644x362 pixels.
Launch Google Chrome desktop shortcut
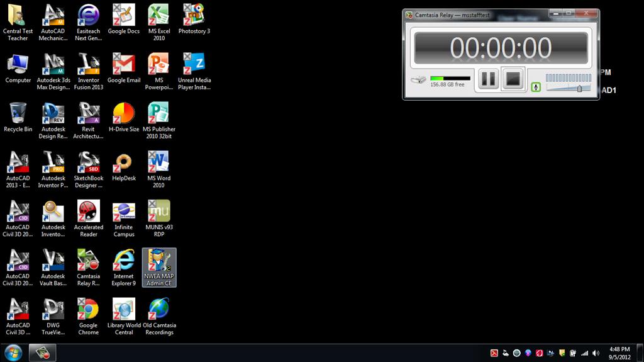88,316
